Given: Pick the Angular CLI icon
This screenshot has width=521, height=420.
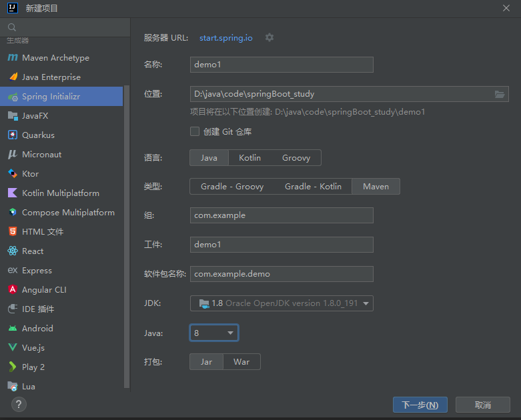Looking at the screenshot, I should tap(12, 290).
